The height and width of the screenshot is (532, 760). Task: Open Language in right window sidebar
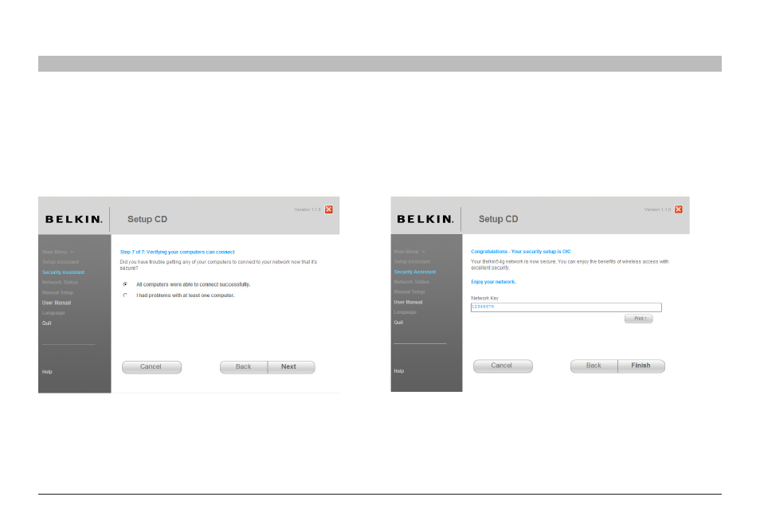click(405, 312)
